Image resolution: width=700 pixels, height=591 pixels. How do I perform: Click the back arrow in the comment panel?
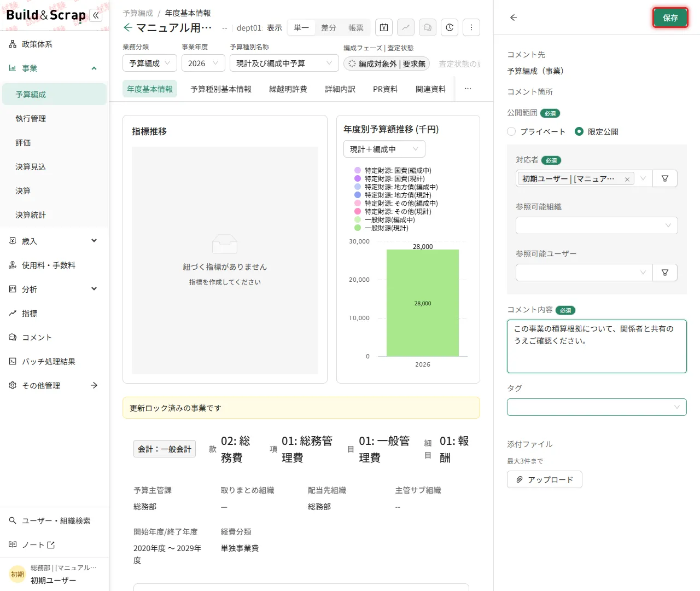[514, 18]
